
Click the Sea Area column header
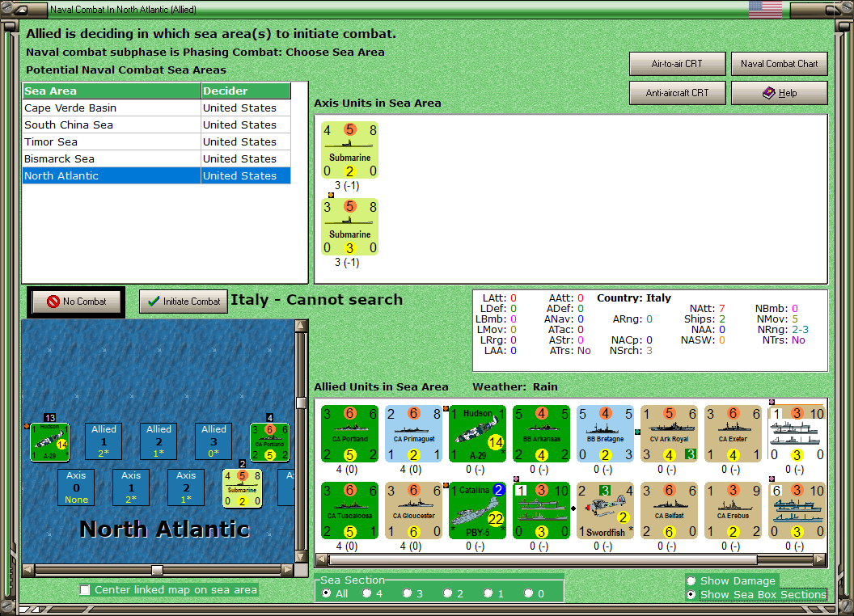coord(112,91)
